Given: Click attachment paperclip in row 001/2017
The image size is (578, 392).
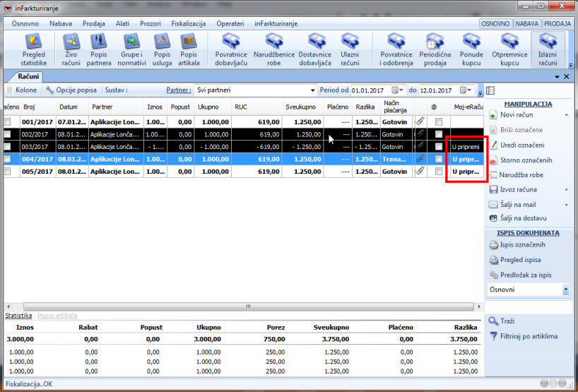Looking at the screenshot, I should click(420, 121).
